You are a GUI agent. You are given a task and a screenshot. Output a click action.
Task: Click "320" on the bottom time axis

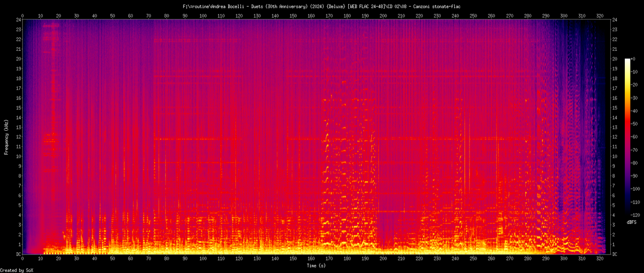pos(600,259)
